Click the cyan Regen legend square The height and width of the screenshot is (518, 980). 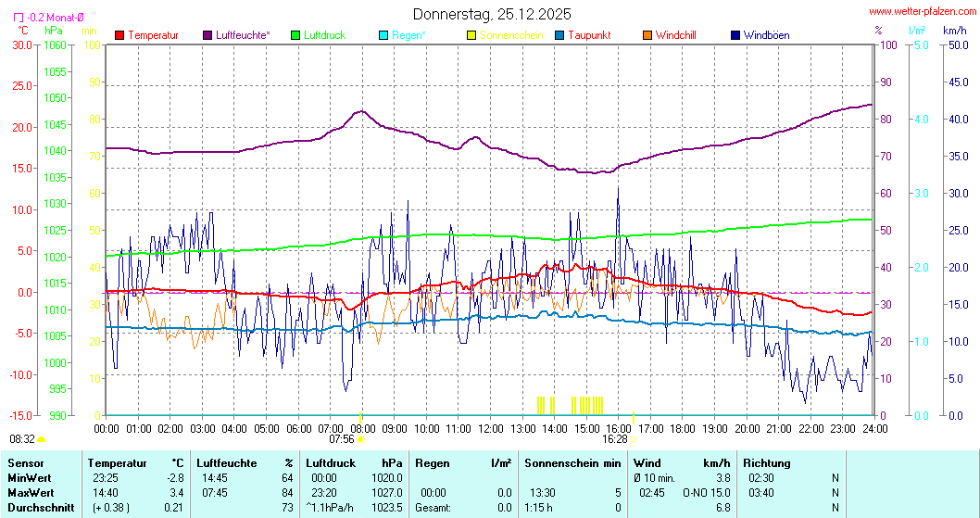[384, 35]
